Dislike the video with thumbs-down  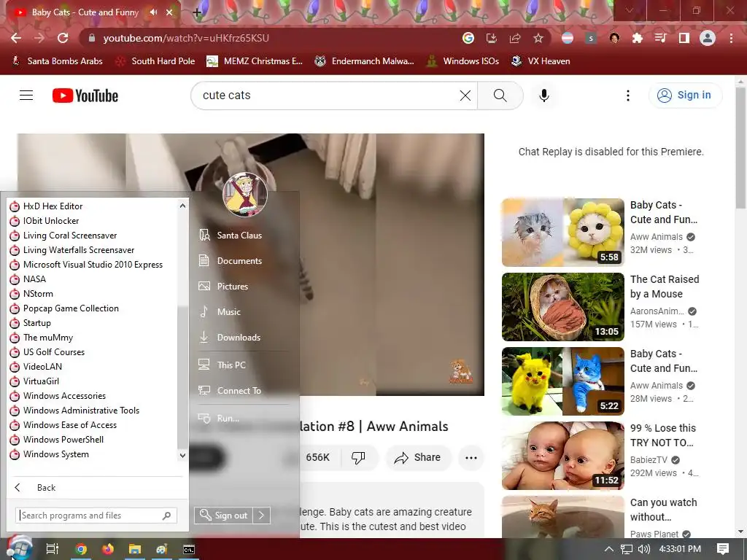[x=358, y=458]
